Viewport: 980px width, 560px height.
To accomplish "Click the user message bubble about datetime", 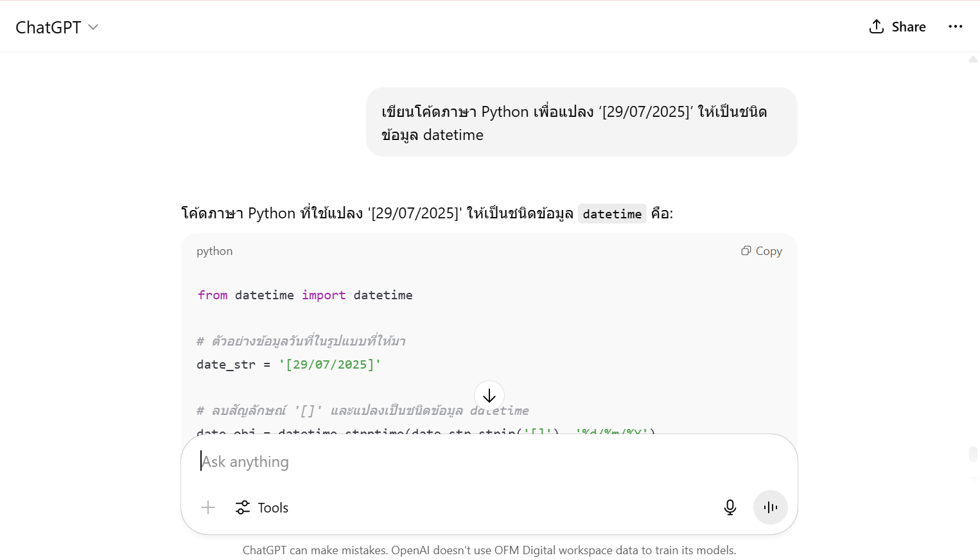I will pyautogui.click(x=582, y=122).
